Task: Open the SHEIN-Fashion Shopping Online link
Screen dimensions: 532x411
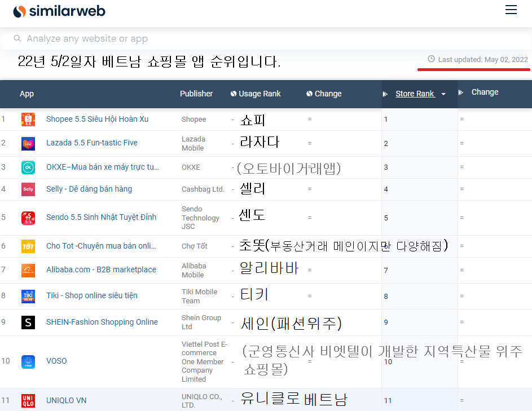Action: tap(102, 322)
